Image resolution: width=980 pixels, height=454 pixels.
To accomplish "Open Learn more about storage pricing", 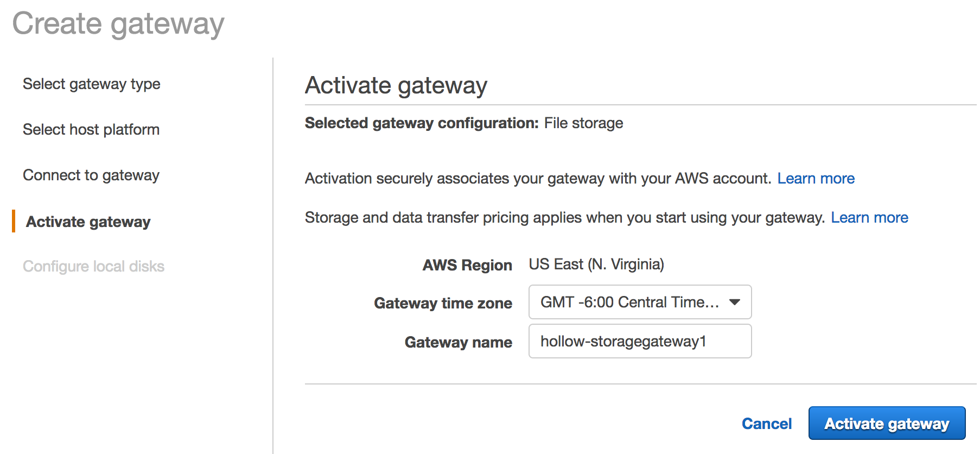I will click(x=869, y=218).
